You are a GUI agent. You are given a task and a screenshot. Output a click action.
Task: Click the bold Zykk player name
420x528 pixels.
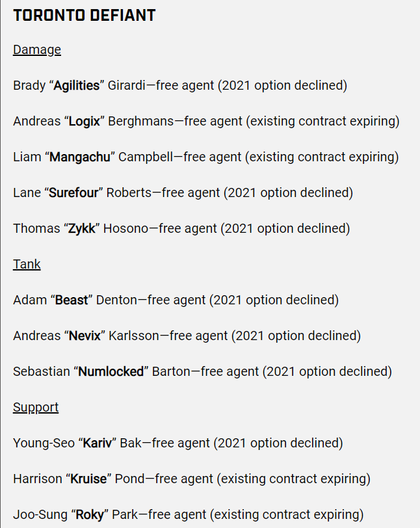point(82,229)
